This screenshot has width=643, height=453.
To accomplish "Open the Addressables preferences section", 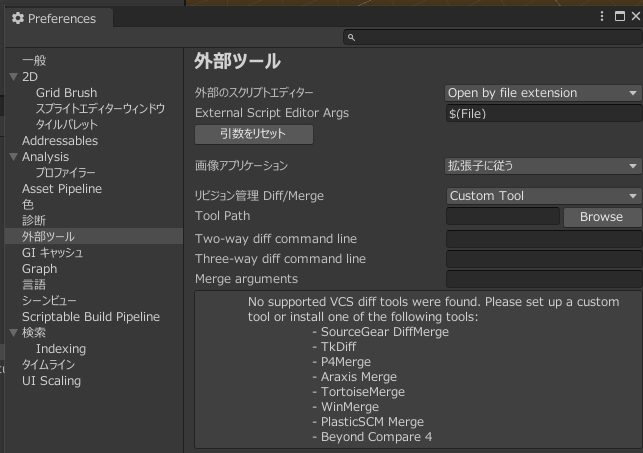I will click(x=60, y=141).
